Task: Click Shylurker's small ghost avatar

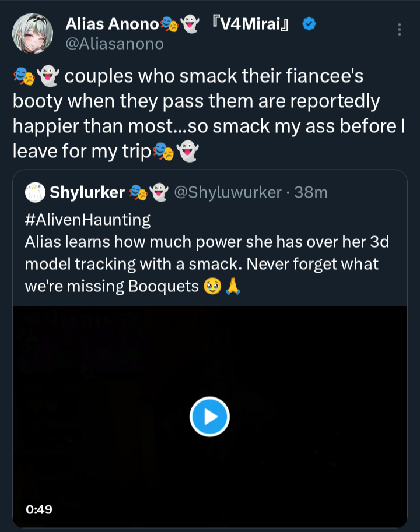Action: point(35,192)
